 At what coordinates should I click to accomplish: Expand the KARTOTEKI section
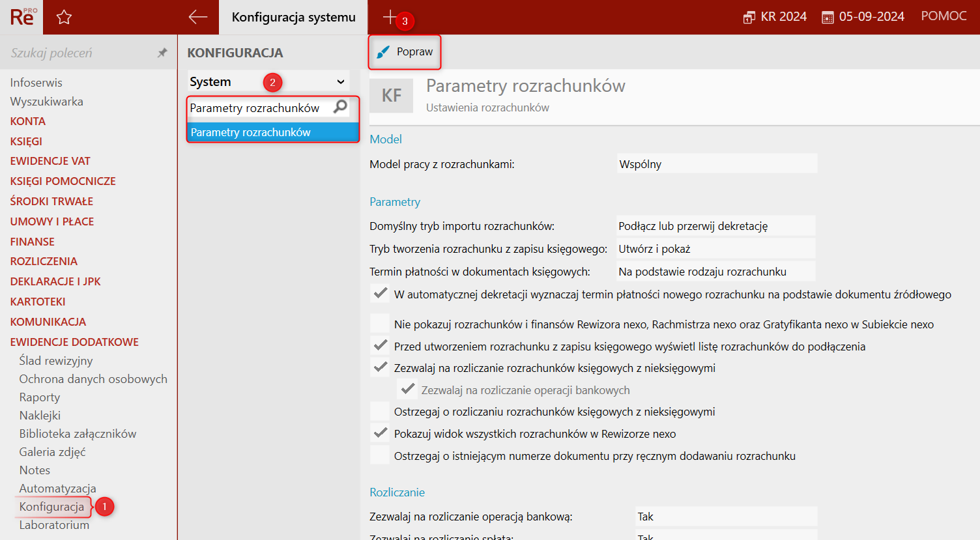point(38,302)
